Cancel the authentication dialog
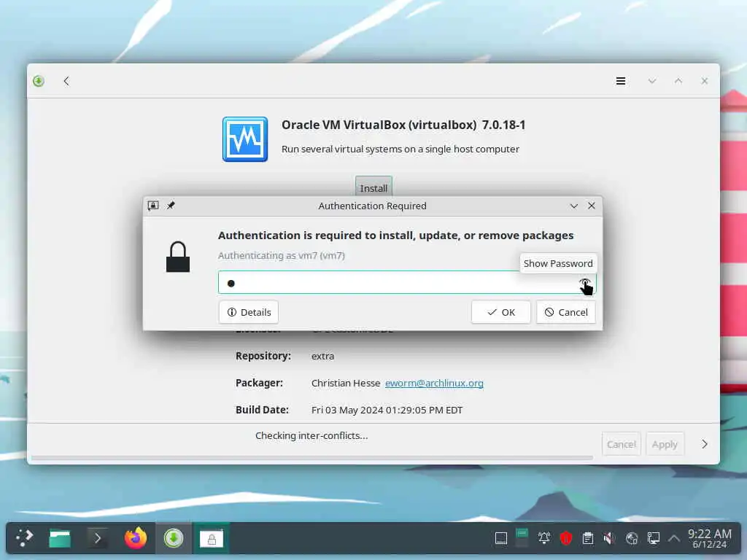The width and height of the screenshot is (747, 560). [x=566, y=312]
